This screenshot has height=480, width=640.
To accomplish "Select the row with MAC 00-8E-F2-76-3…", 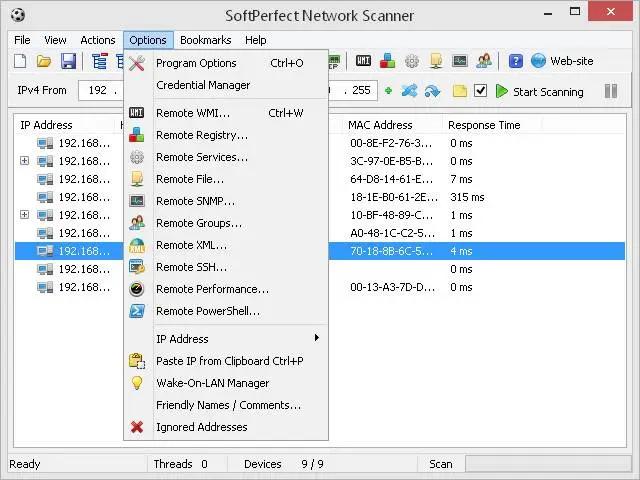I will pyautogui.click(x=320, y=143).
